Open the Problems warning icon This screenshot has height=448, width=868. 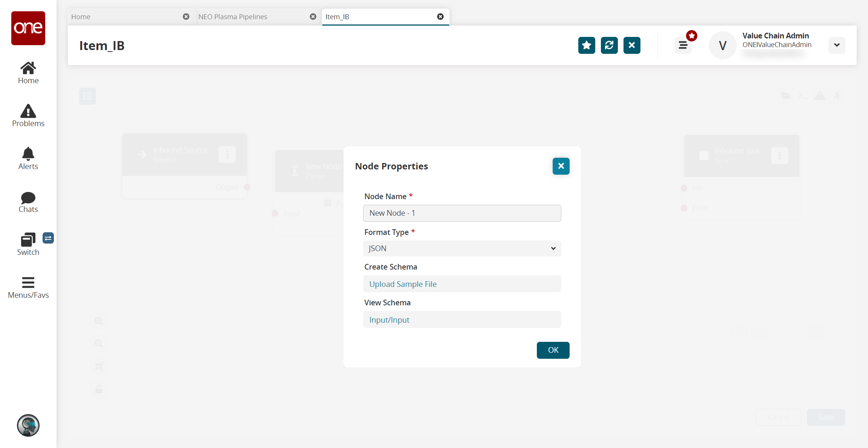pyautogui.click(x=28, y=116)
